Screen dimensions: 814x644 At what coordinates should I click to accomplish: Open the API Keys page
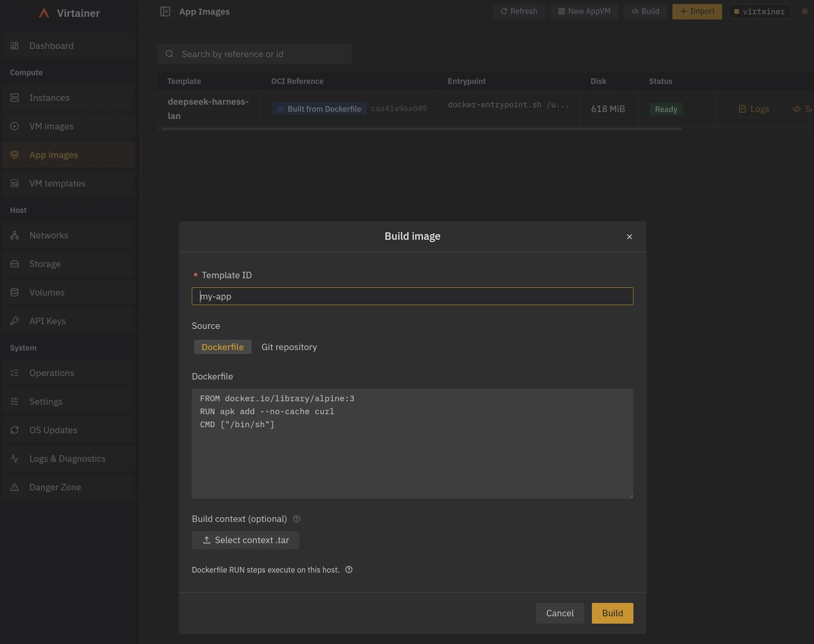(x=68, y=321)
